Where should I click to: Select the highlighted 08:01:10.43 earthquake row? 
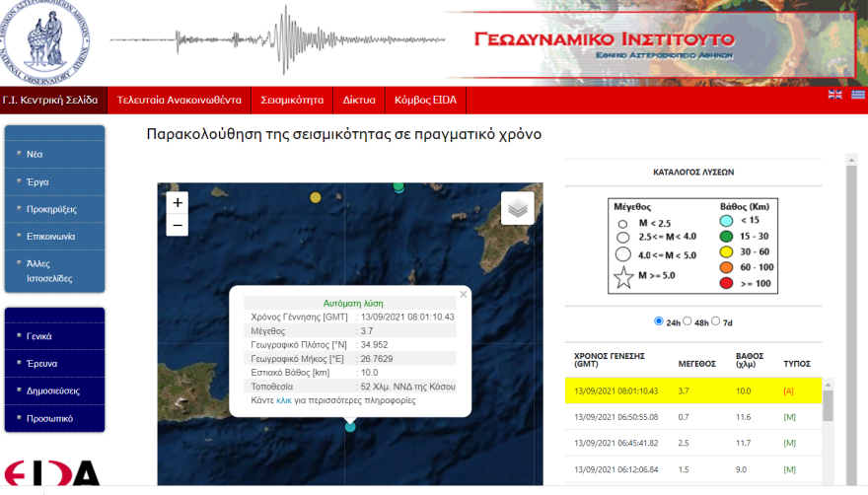click(693, 390)
